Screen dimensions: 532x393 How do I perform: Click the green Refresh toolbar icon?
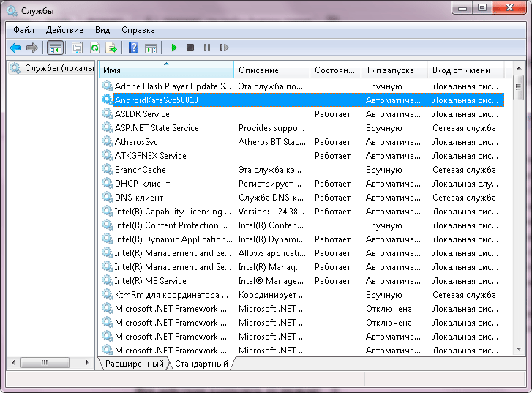coord(94,48)
